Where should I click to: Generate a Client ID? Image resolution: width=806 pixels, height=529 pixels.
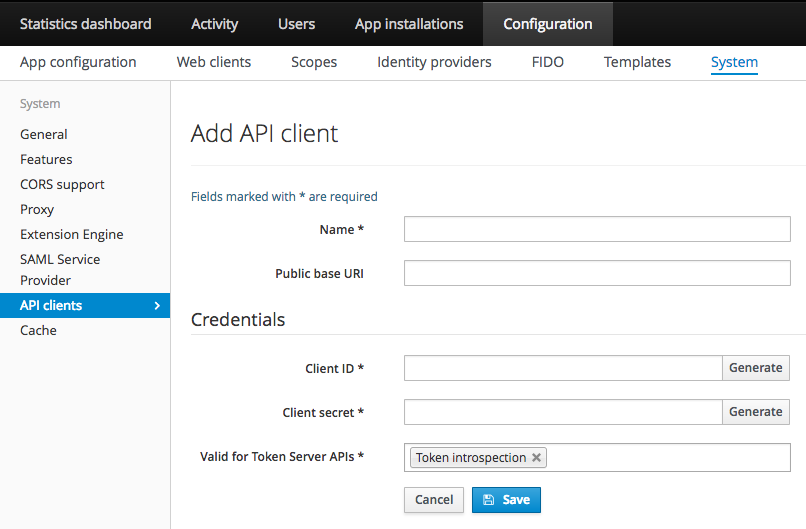(756, 368)
